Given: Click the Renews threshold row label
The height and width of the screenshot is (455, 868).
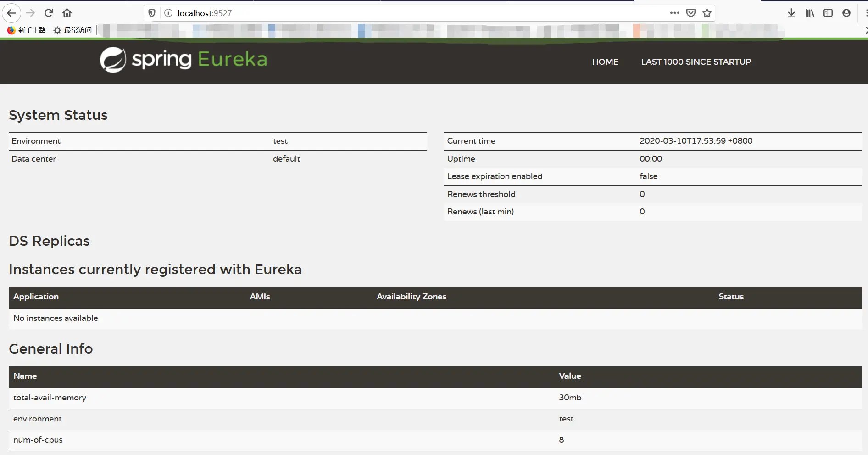Looking at the screenshot, I should point(481,194).
